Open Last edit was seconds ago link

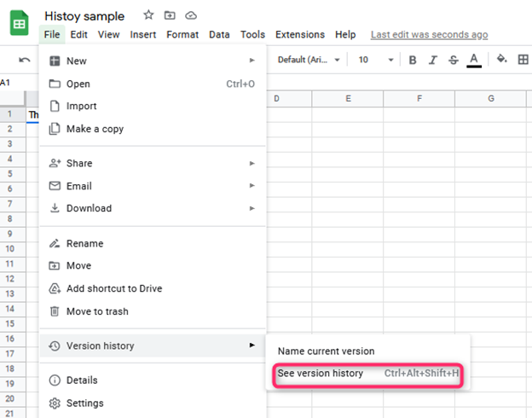(x=429, y=35)
